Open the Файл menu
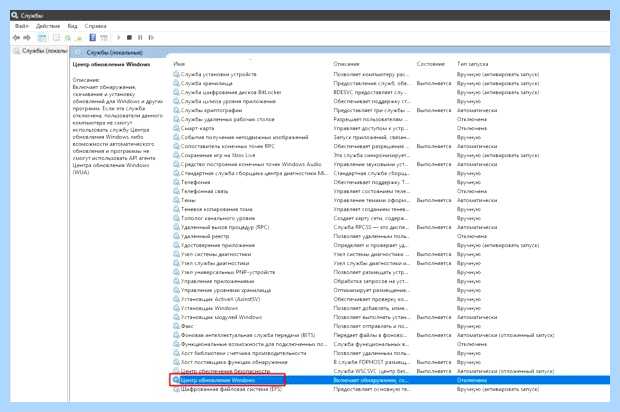 pyautogui.click(x=22, y=26)
